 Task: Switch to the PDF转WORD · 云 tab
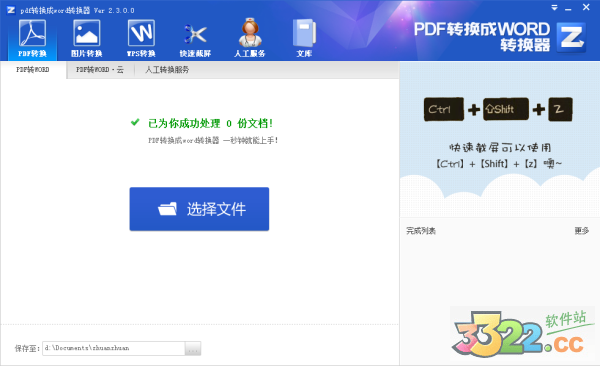[x=100, y=70]
